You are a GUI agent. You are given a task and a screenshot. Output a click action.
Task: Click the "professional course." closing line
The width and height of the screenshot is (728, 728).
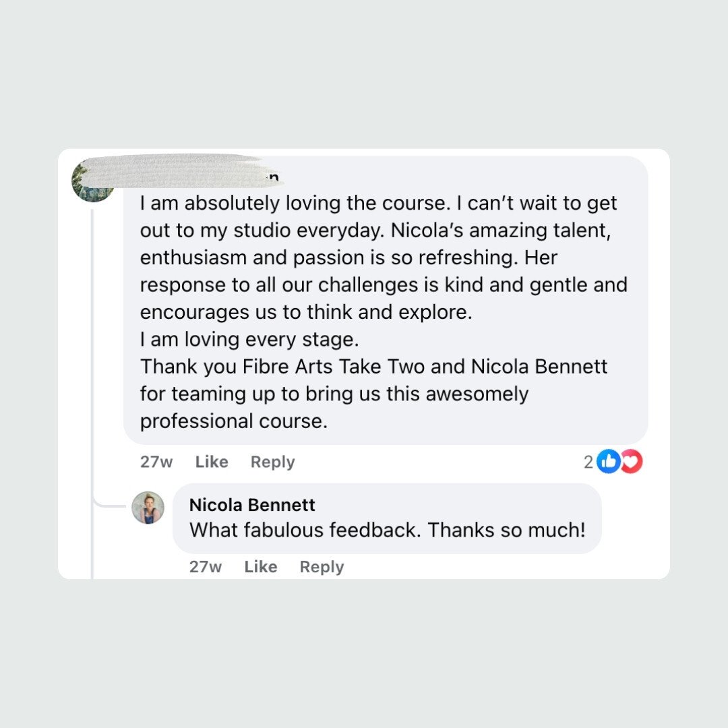coord(233,421)
